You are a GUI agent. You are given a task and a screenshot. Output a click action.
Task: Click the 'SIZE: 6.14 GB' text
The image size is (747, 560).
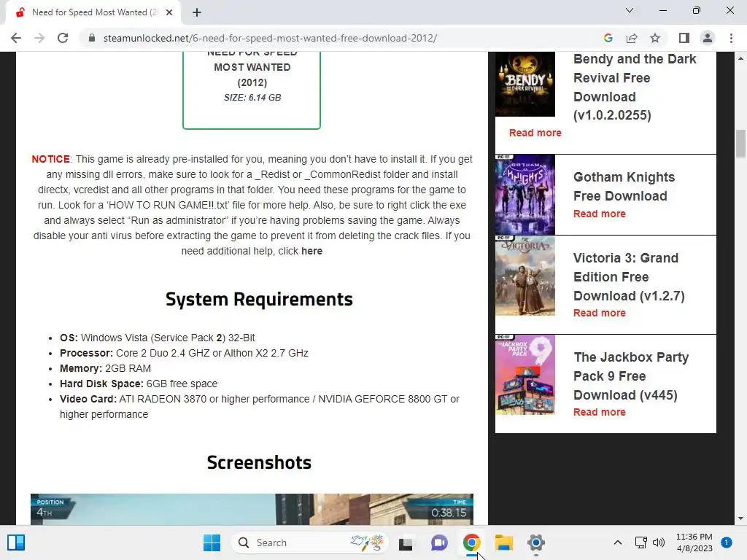[x=252, y=98]
